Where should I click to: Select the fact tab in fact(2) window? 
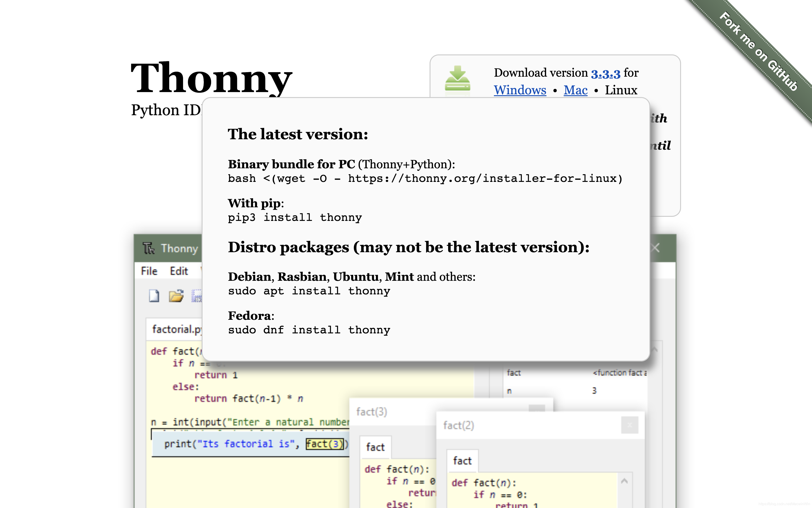(462, 461)
